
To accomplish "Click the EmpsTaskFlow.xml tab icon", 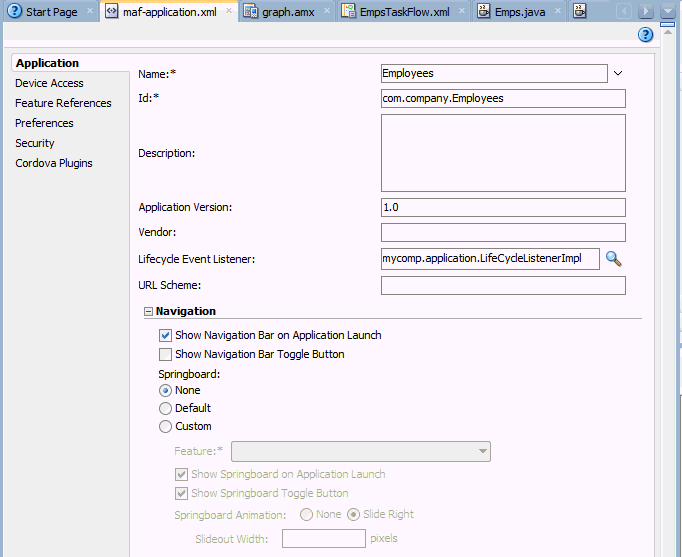I will (x=348, y=11).
